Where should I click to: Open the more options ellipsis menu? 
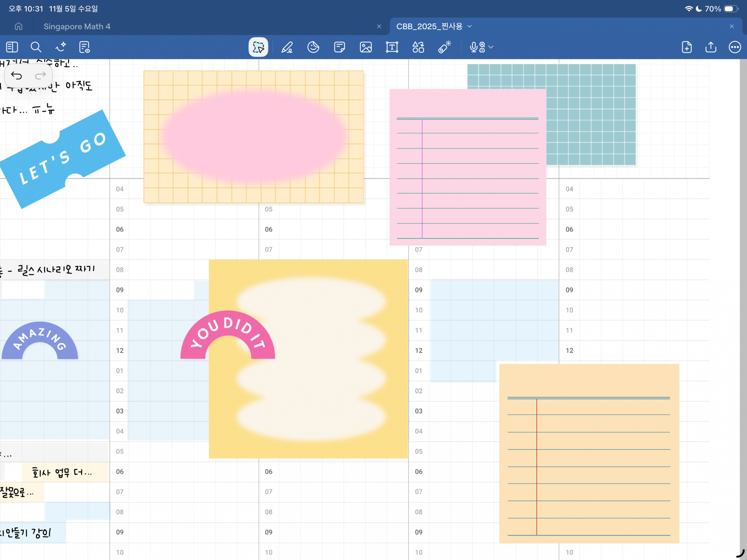(x=735, y=47)
